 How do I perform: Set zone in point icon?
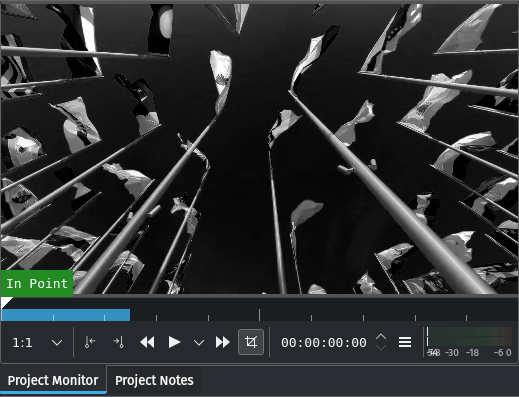point(90,342)
